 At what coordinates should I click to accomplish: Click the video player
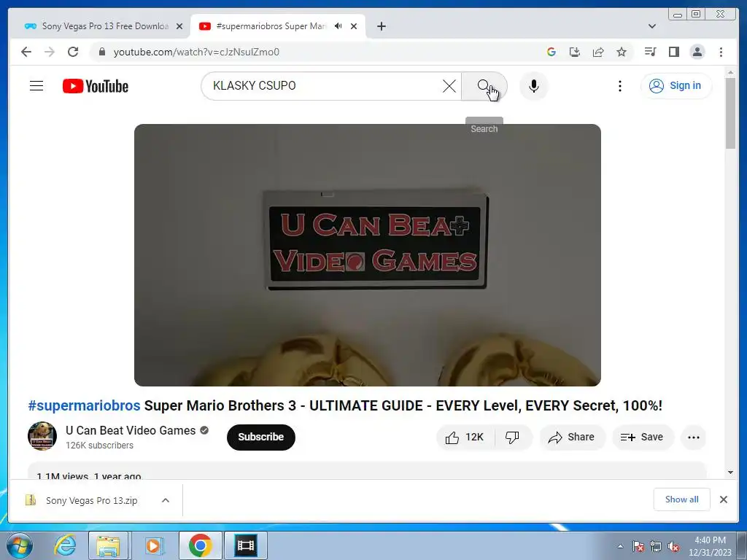click(x=368, y=254)
